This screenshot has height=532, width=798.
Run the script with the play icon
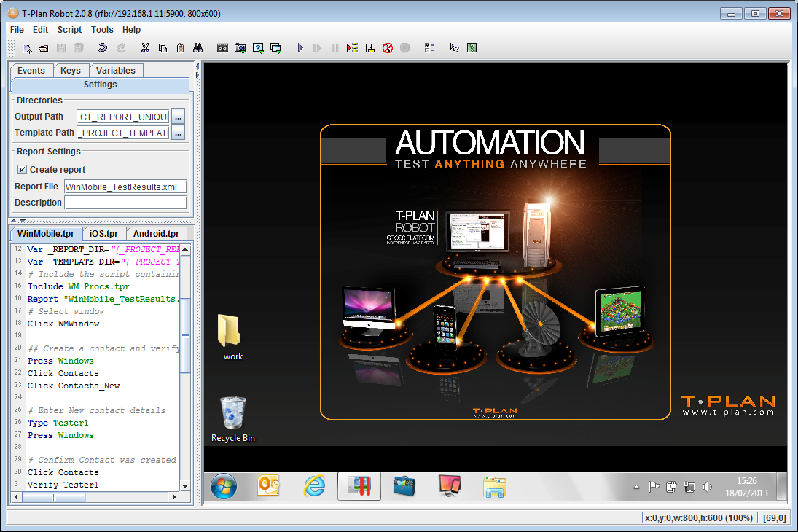click(300, 48)
